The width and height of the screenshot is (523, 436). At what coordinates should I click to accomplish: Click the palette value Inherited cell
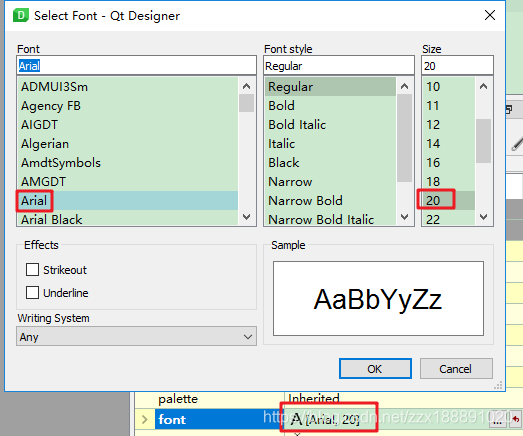point(403,400)
